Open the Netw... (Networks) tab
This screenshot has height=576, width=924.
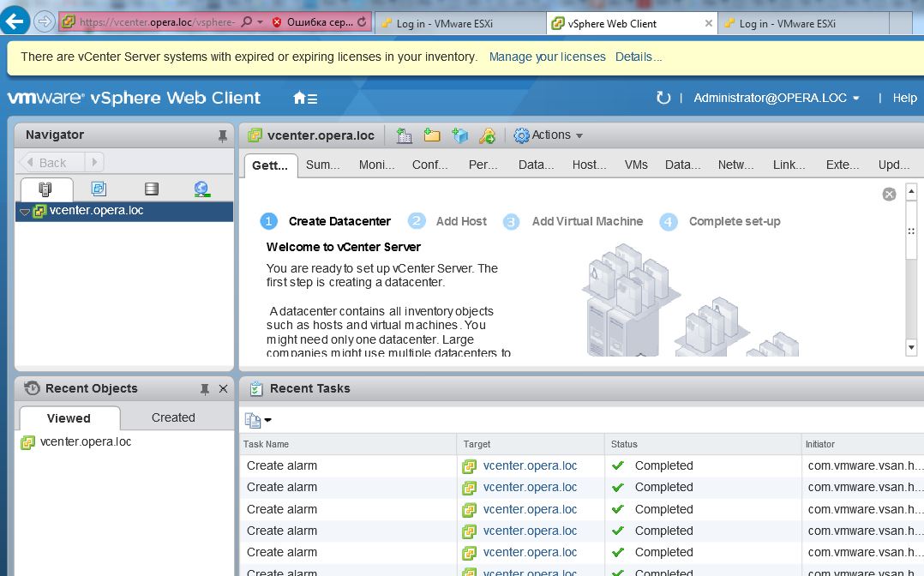(736, 165)
